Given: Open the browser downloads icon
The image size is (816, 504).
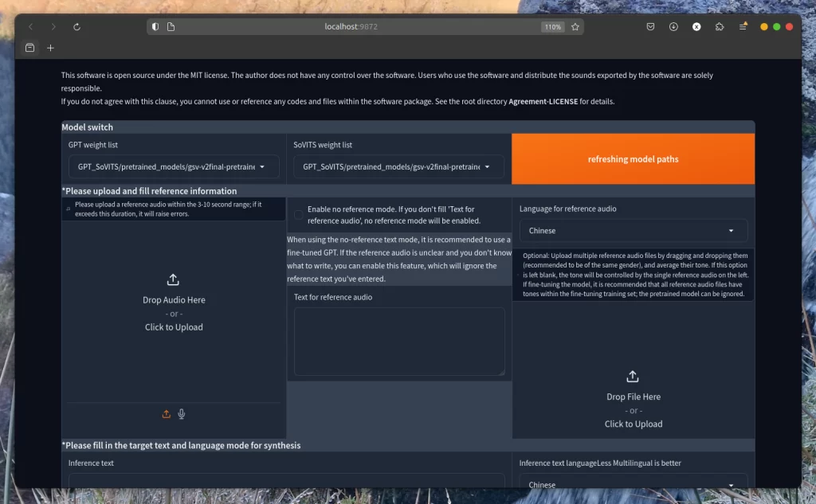Looking at the screenshot, I should [673, 27].
